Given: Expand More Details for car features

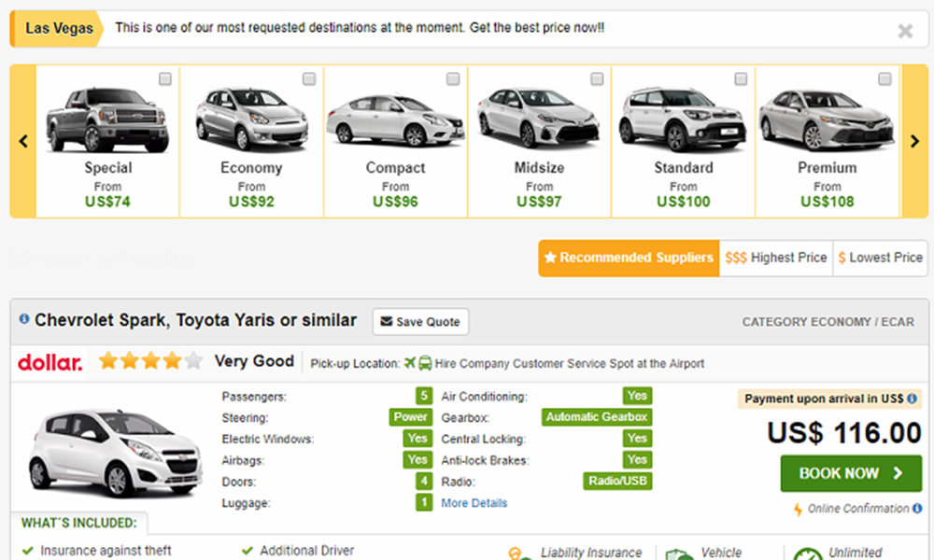Looking at the screenshot, I should (x=474, y=503).
